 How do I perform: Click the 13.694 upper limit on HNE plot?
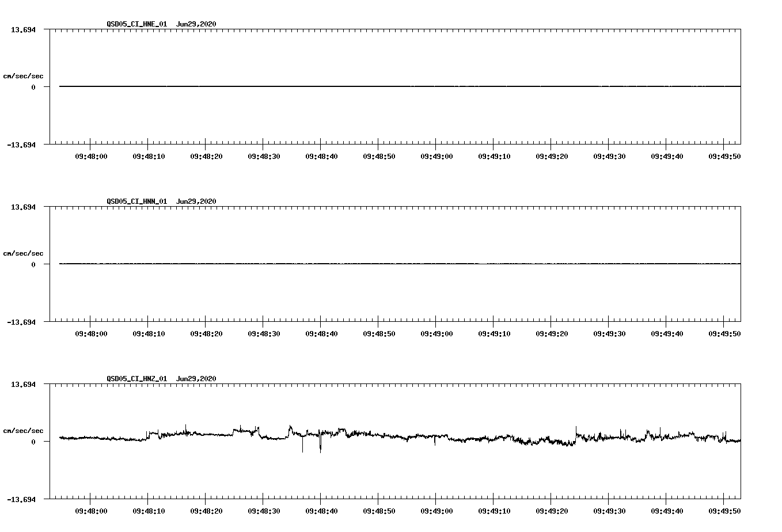(x=23, y=29)
